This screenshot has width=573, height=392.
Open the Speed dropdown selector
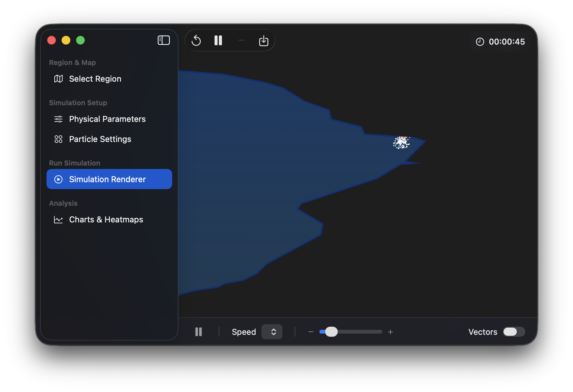(272, 332)
